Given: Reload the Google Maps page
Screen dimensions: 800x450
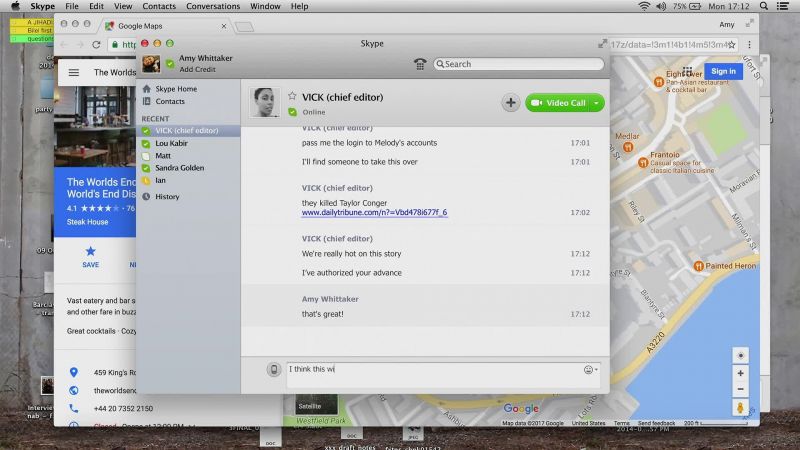Looking at the screenshot, I should 96,45.
